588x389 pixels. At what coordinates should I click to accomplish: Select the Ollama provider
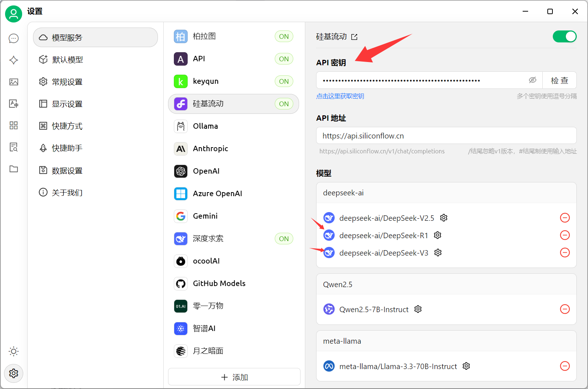point(233,126)
